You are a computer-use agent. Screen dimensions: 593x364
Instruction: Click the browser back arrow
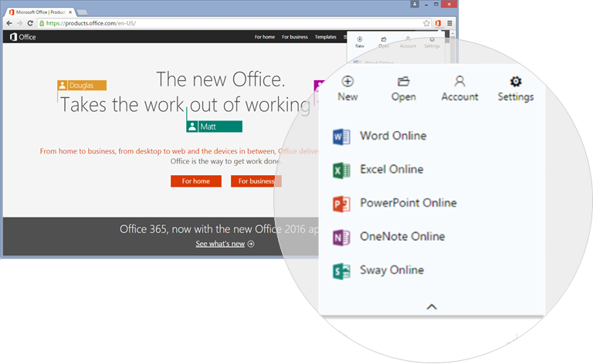(x=8, y=23)
